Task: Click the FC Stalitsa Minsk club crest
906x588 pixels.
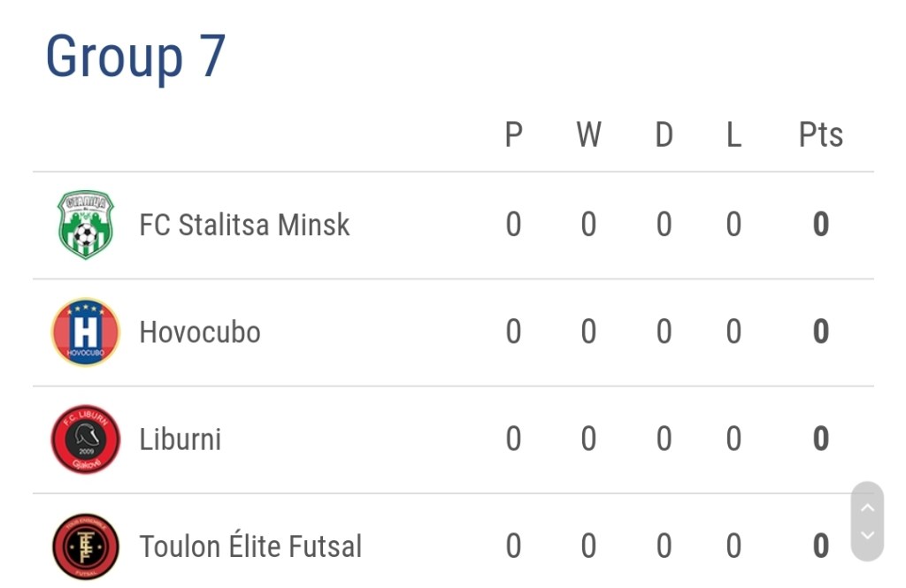Action: click(x=86, y=225)
